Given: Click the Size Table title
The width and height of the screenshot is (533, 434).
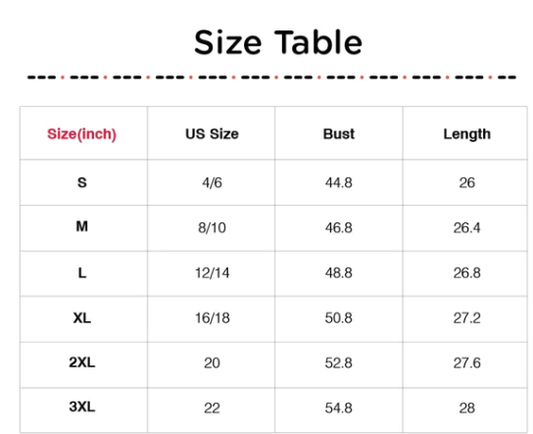Looking at the screenshot, I should (278, 42).
